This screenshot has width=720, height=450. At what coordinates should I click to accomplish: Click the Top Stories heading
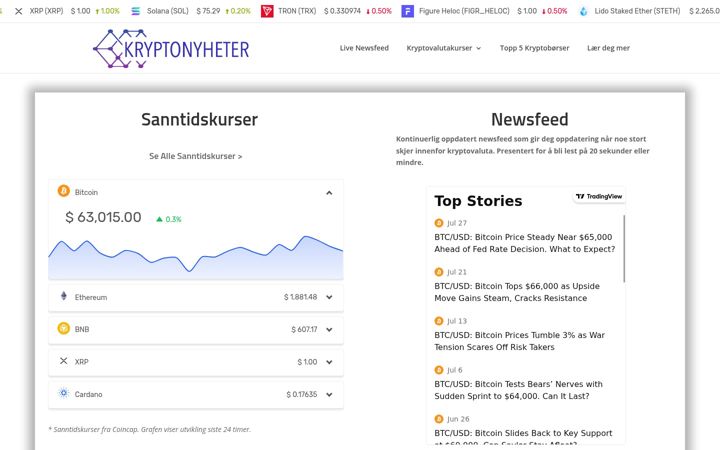click(x=478, y=201)
